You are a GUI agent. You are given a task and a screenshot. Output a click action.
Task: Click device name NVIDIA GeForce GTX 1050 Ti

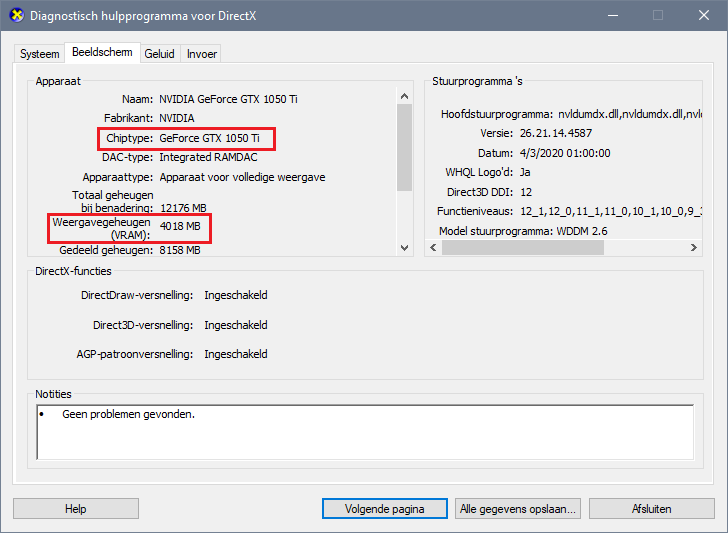[x=228, y=99]
